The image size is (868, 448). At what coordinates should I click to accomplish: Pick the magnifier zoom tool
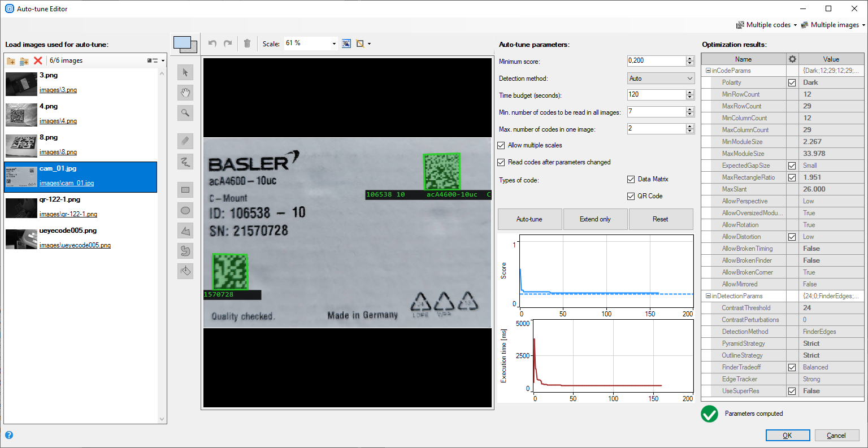(x=185, y=113)
